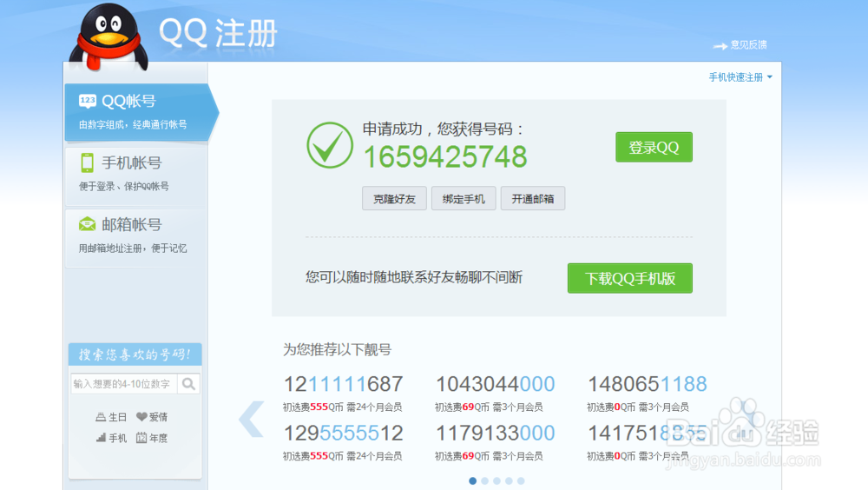Click the obtained number 1659425748
Image resolution: width=868 pixels, height=490 pixels.
pos(445,157)
